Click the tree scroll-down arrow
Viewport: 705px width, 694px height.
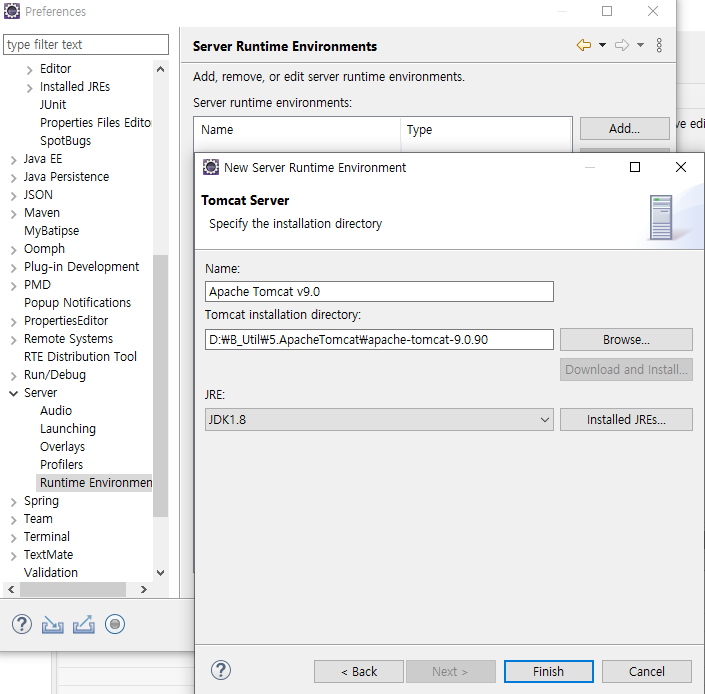tap(161, 573)
